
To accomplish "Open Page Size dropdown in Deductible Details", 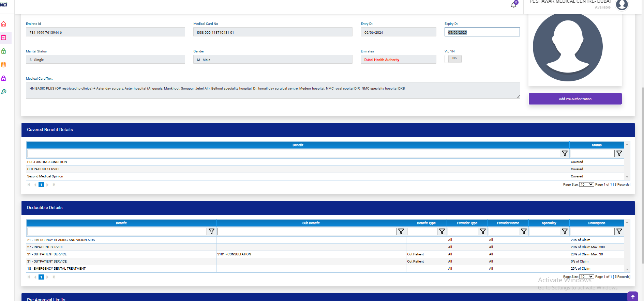I will click(586, 277).
